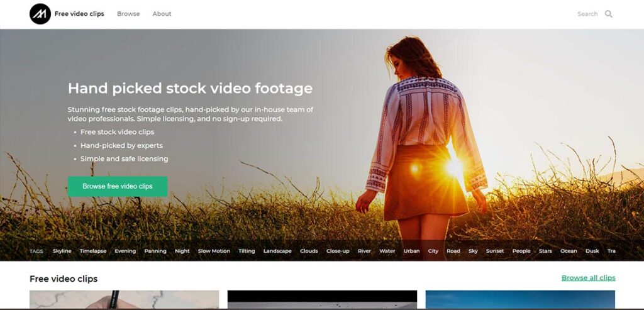Open the blue sky video thumbnail
This screenshot has height=310, width=644.
520,299
